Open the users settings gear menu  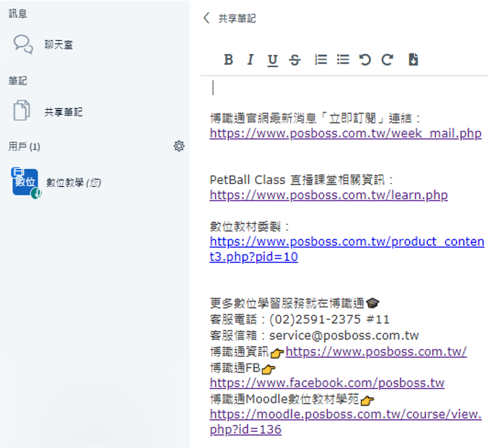pyautogui.click(x=179, y=146)
